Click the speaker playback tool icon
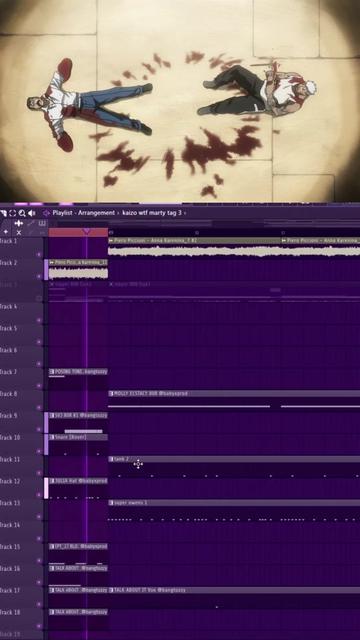The width and height of the screenshot is (360, 640). click(x=31, y=213)
